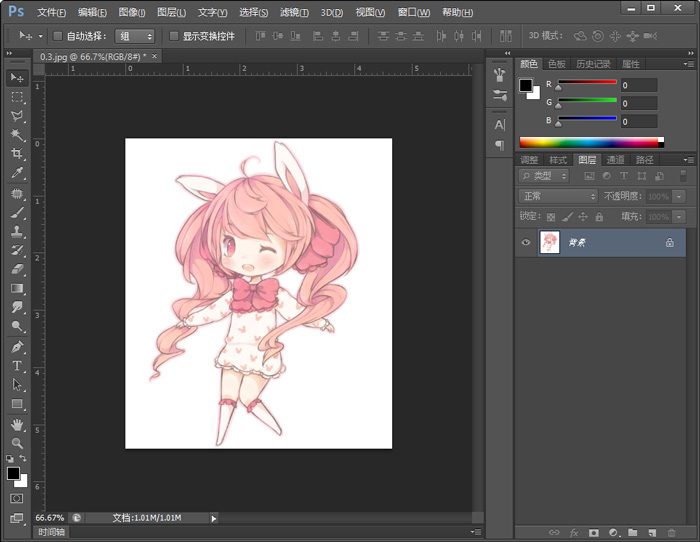The width and height of the screenshot is (700, 542).
Task: Select the Hand tool
Action: point(17,424)
